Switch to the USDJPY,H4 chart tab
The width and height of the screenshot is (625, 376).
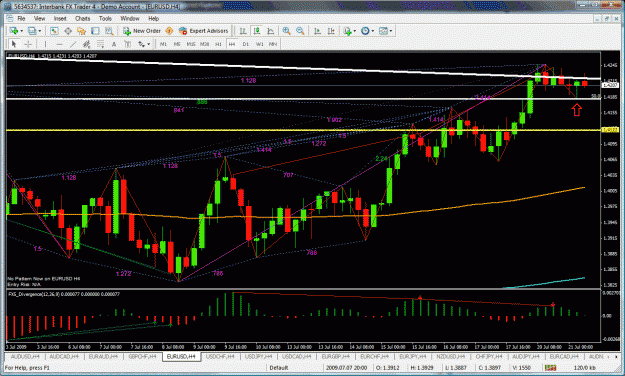tap(258, 356)
